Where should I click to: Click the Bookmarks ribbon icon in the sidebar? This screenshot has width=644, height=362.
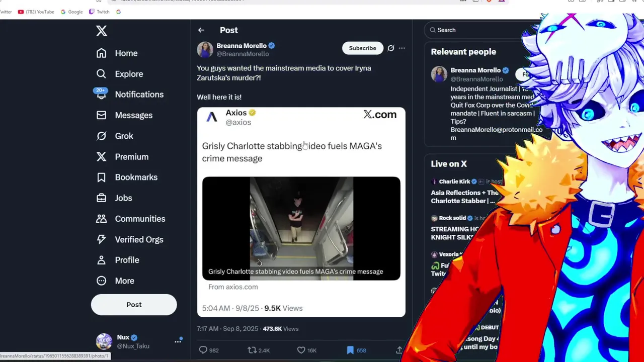[102, 177]
